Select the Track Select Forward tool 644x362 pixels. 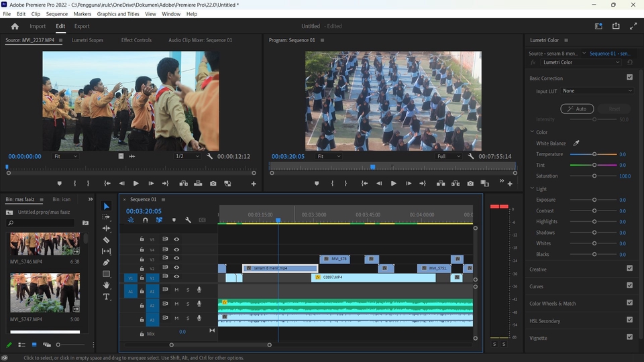pyautogui.click(x=107, y=217)
